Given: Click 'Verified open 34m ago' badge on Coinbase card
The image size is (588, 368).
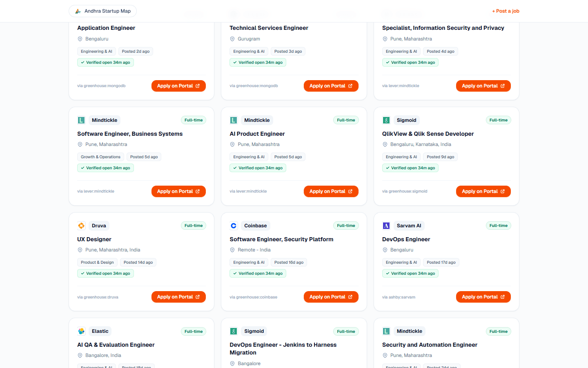Looking at the screenshot, I should tap(258, 274).
